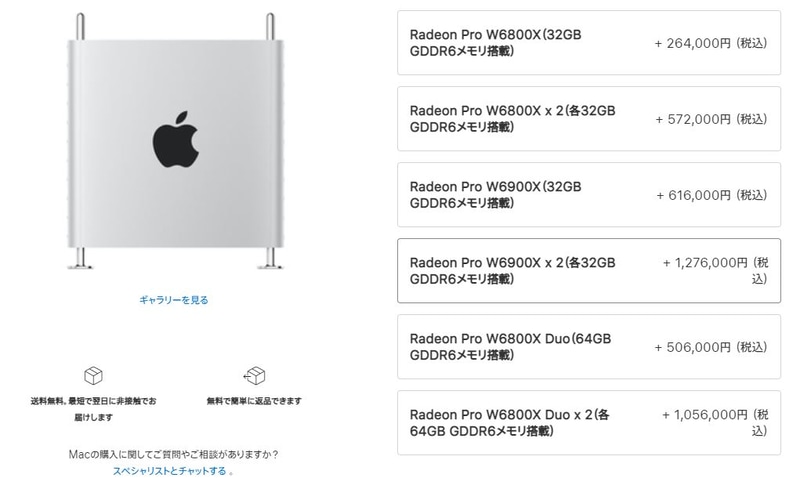Open スペシャリストとチャットする chat link
Screen dimensions: 800x478
click(x=169, y=471)
